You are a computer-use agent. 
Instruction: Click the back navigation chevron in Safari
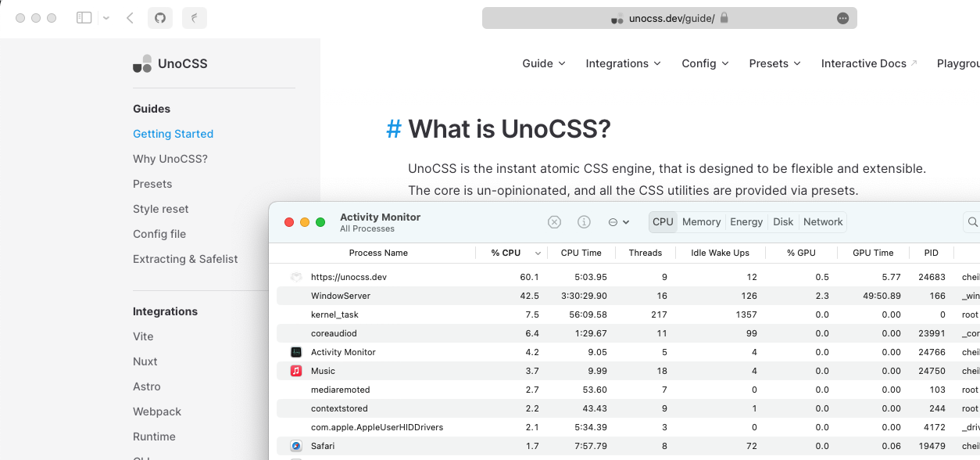[x=130, y=17]
